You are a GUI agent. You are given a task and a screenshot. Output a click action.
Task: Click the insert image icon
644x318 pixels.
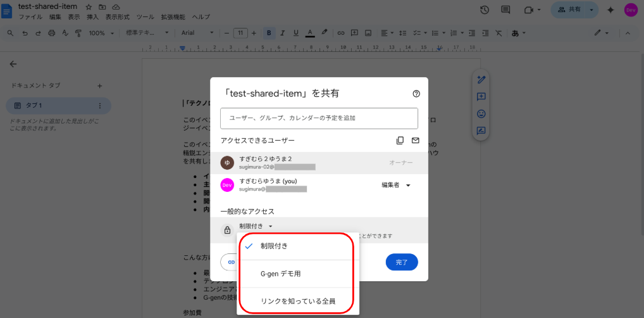click(368, 33)
